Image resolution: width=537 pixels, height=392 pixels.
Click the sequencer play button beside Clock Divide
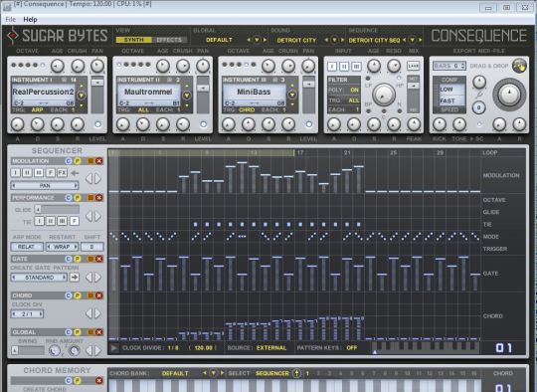(114, 348)
